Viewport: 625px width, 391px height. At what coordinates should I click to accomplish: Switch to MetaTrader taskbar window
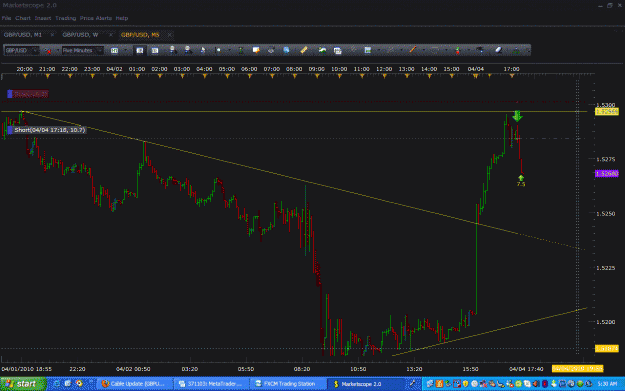click(211, 384)
